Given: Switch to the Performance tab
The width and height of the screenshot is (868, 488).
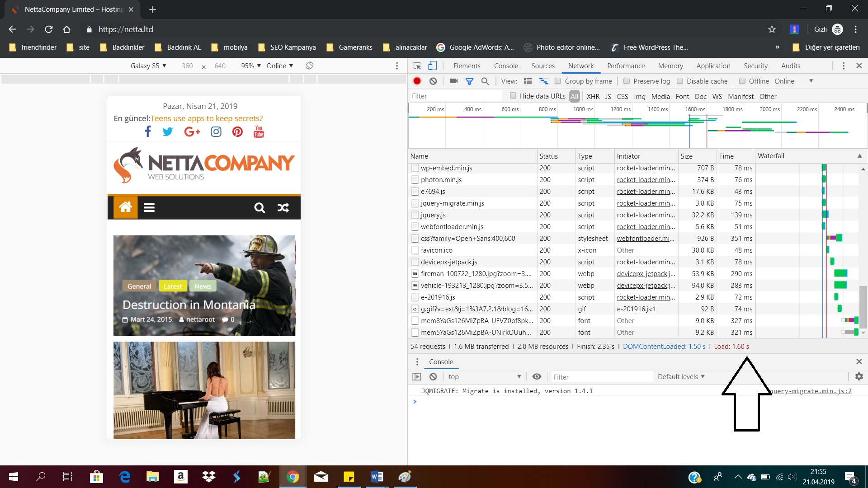Looking at the screenshot, I should tap(626, 66).
